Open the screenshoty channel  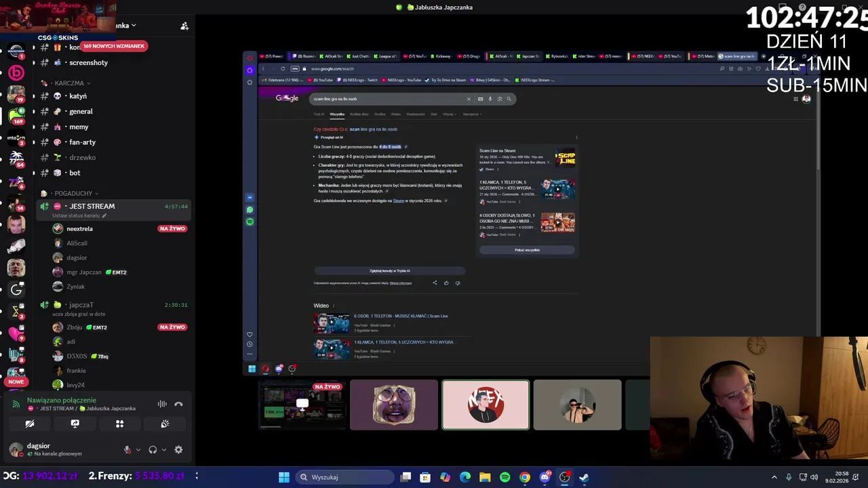click(x=88, y=62)
